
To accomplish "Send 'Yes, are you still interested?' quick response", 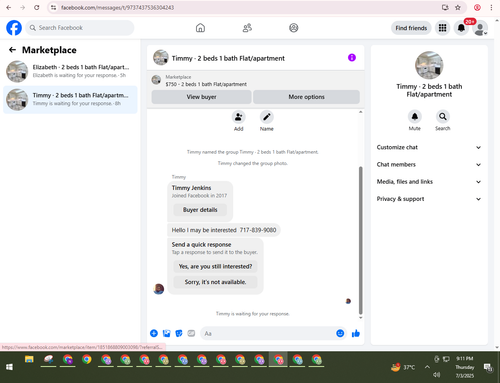I will 215,266.
